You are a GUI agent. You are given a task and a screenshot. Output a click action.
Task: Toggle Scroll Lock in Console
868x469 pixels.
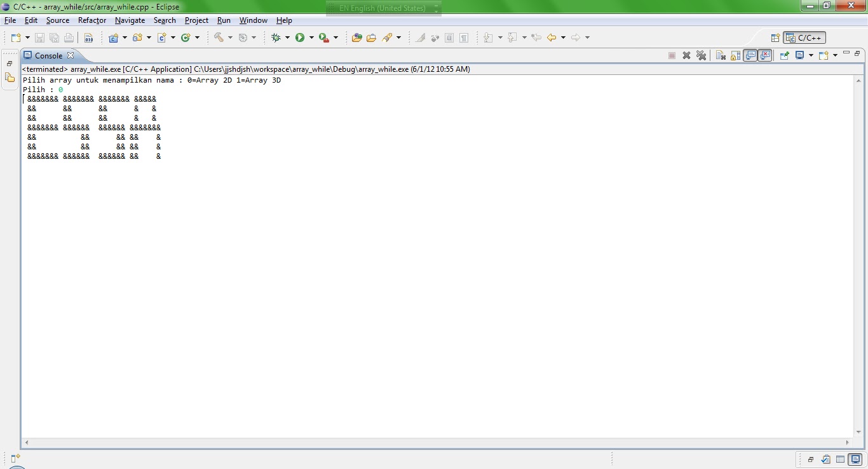[735, 55]
